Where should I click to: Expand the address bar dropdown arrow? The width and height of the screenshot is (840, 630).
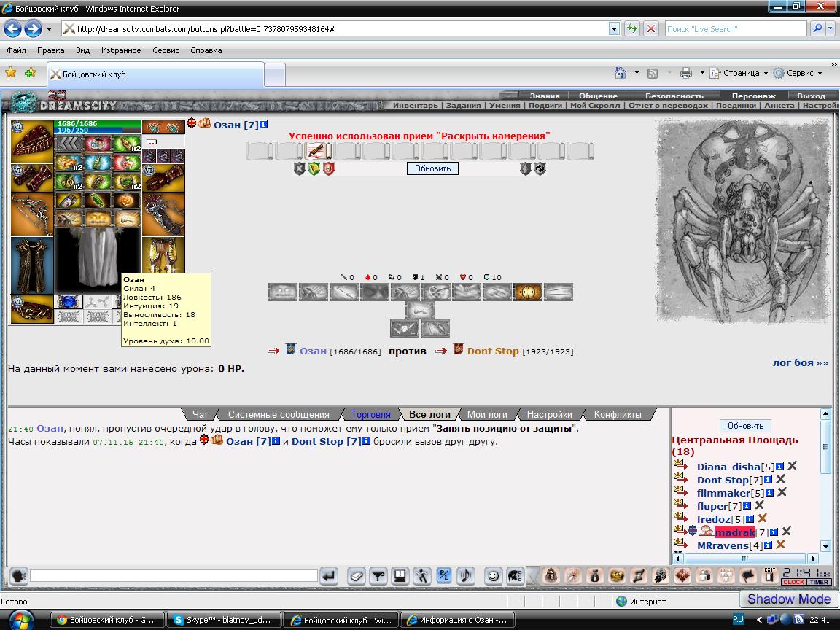(615, 29)
